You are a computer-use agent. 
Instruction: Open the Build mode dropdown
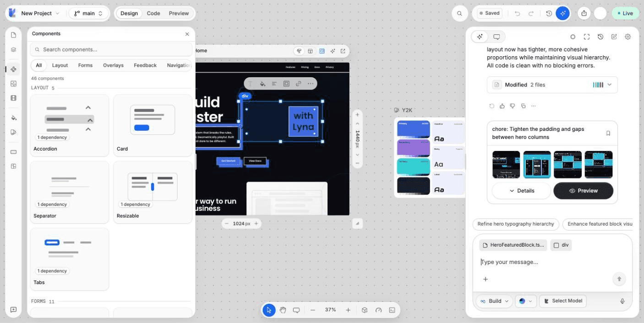tap(494, 301)
